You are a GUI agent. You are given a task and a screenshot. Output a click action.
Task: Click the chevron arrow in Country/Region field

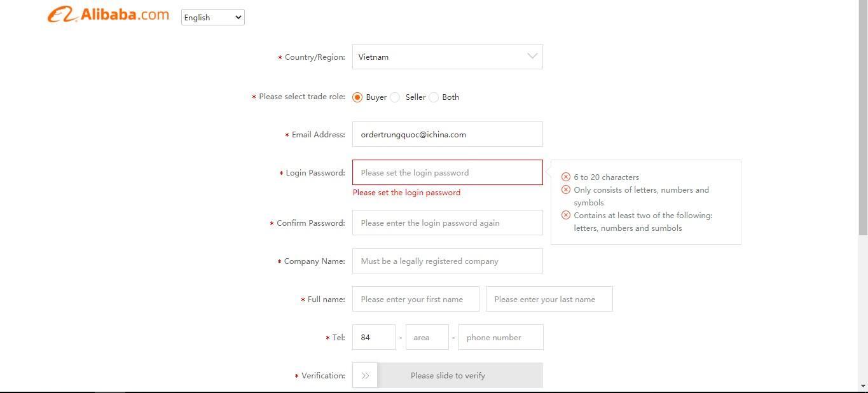pyautogui.click(x=532, y=56)
